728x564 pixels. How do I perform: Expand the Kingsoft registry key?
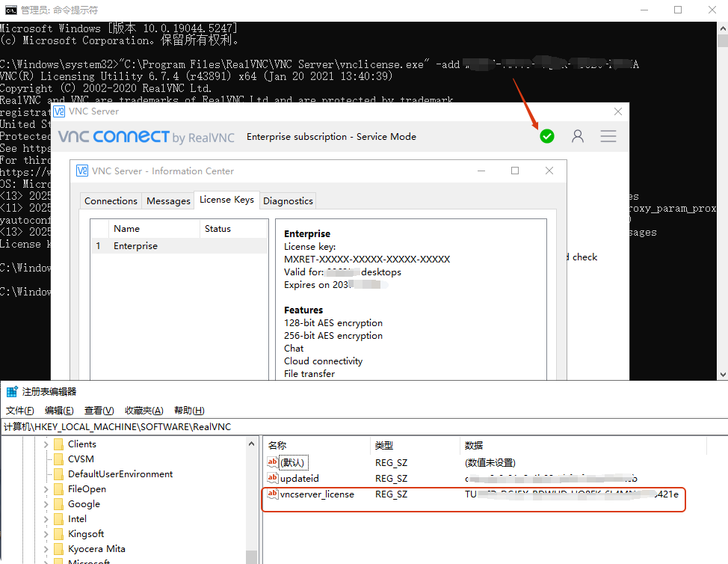(46, 534)
